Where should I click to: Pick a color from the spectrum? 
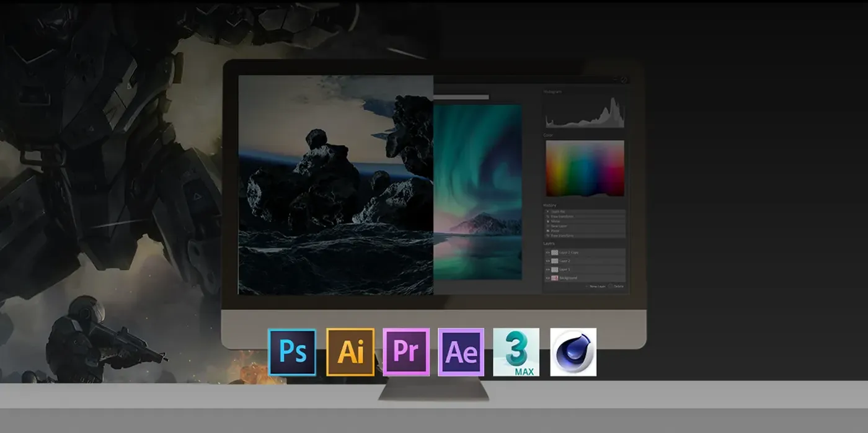[x=585, y=168]
